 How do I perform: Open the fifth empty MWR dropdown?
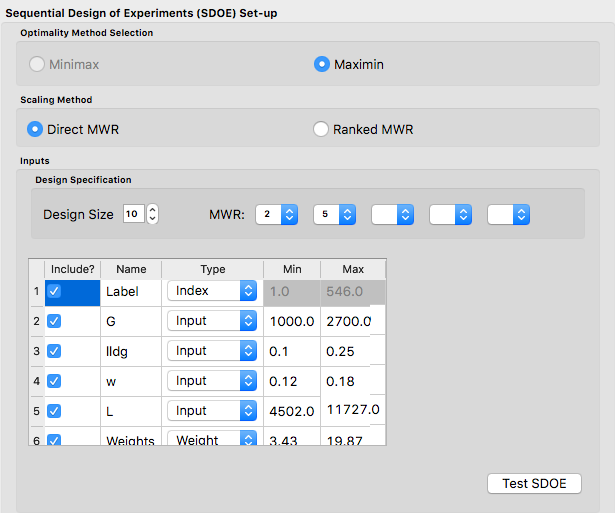pyautogui.click(x=508, y=215)
